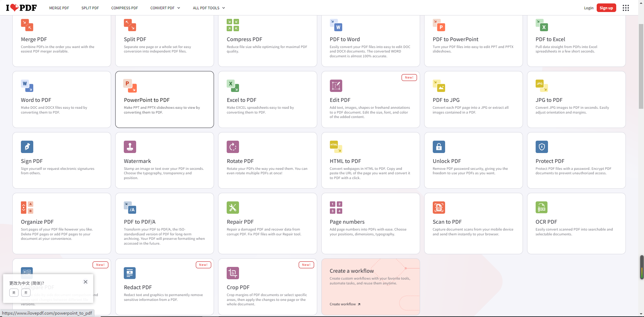Choose the Unlock PDF padlock icon
The width and height of the screenshot is (644, 317).
[x=439, y=147]
